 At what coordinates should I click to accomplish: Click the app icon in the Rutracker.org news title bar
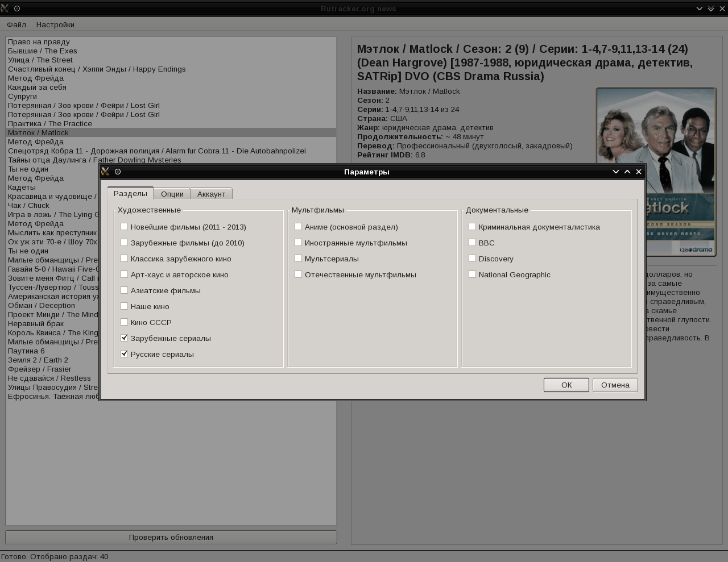pos(5,9)
